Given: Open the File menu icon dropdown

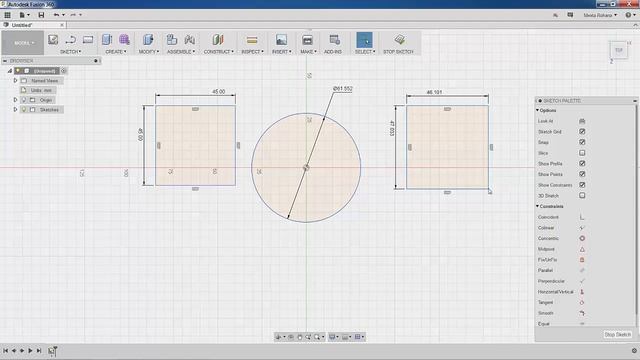Looking at the screenshot, I should [x=24, y=15].
